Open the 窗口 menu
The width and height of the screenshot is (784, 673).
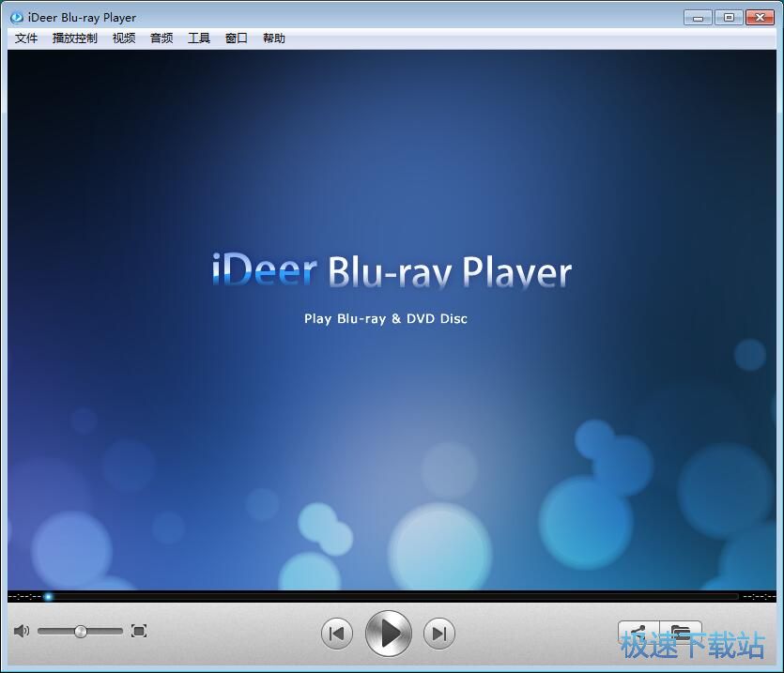(x=236, y=38)
